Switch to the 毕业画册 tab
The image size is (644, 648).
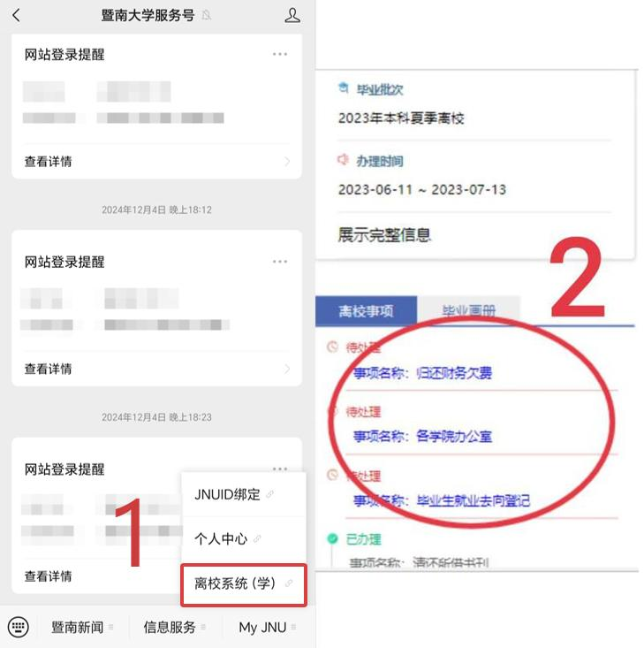pyautogui.click(x=468, y=311)
